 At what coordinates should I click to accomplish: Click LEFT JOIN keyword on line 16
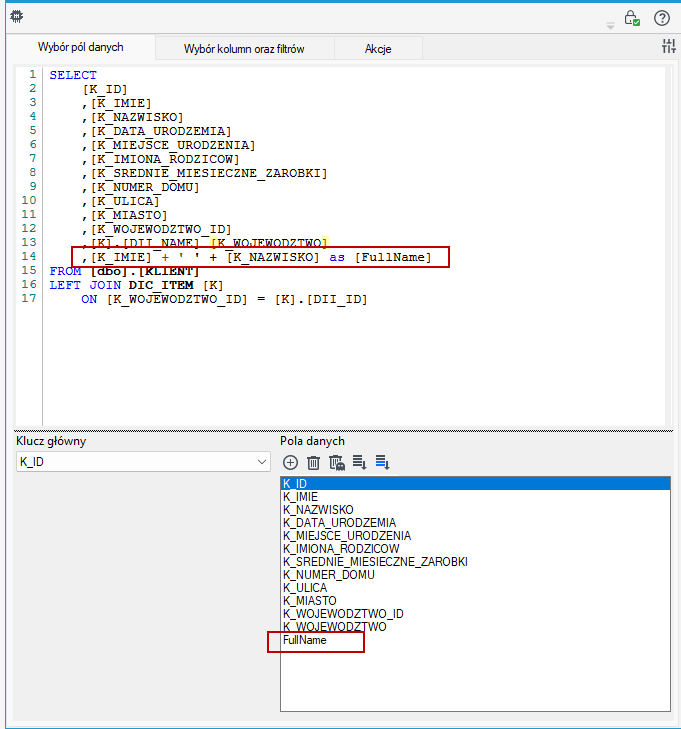coord(85,285)
